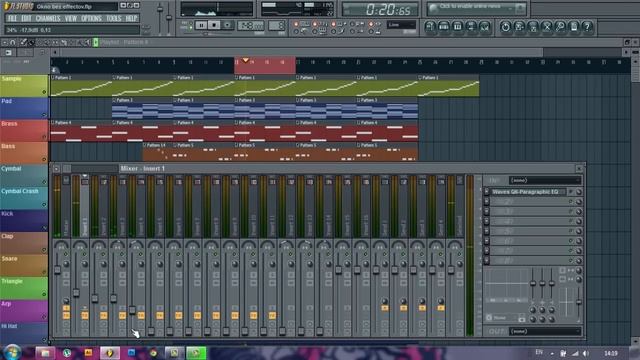Open the VIEW menu
This screenshot has width=640, height=360.
[x=71, y=18]
